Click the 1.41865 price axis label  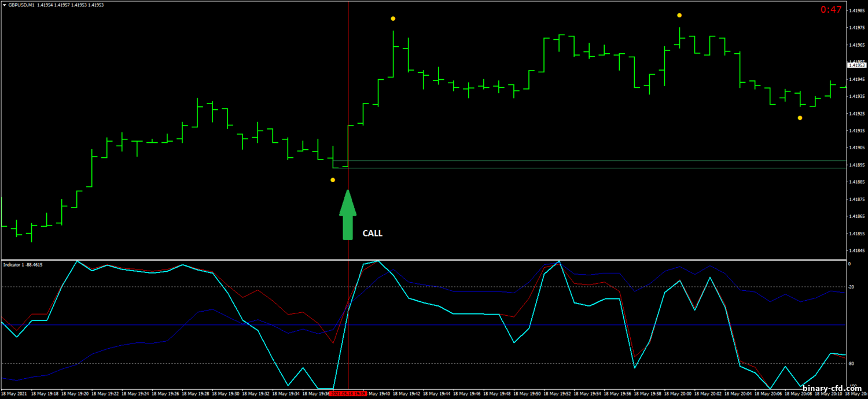pyautogui.click(x=858, y=216)
